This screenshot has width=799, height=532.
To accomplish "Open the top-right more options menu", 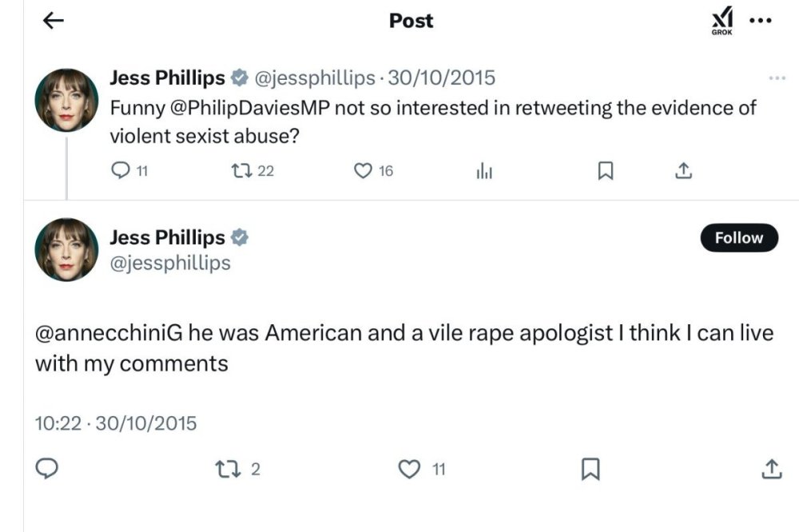I will (760, 21).
